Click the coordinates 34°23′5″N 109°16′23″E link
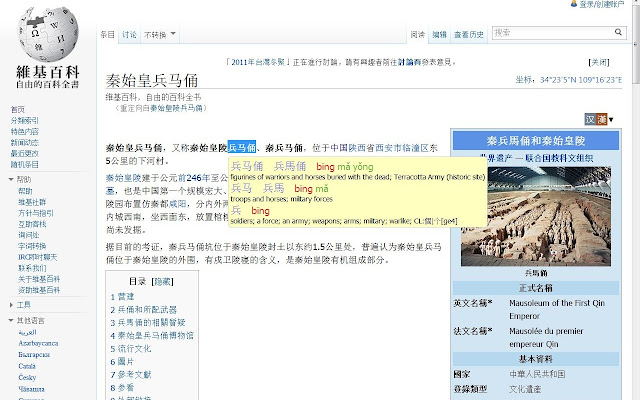Viewport: 640px width, 400px height. click(581, 80)
